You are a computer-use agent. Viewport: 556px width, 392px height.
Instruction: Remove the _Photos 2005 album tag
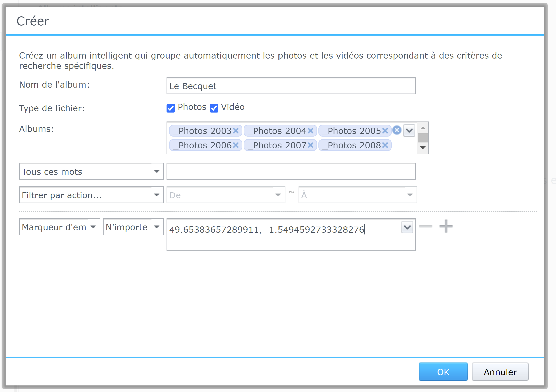click(385, 131)
